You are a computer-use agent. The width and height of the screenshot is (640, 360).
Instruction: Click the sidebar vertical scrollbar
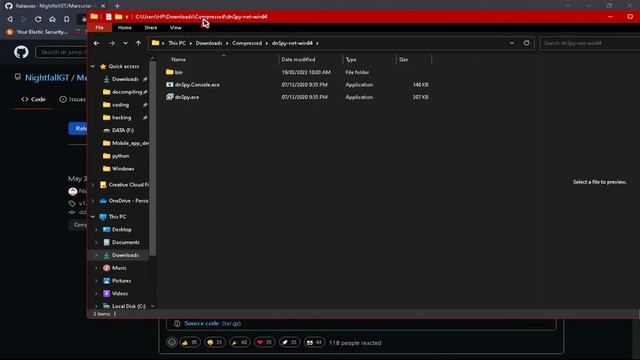point(153,159)
